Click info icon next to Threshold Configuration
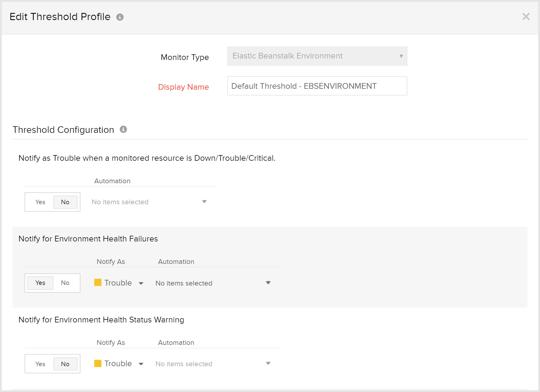This screenshot has height=392, width=540. (123, 129)
